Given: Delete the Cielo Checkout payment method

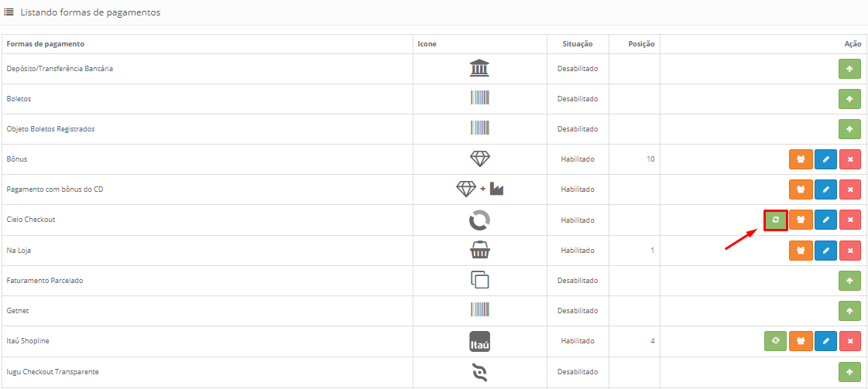Looking at the screenshot, I should [x=849, y=220].
